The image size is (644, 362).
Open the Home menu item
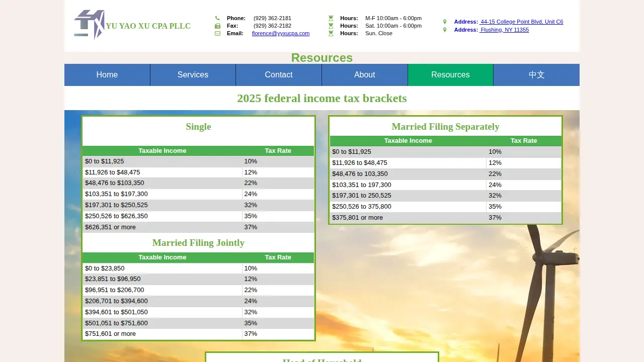tap(107, 75)
